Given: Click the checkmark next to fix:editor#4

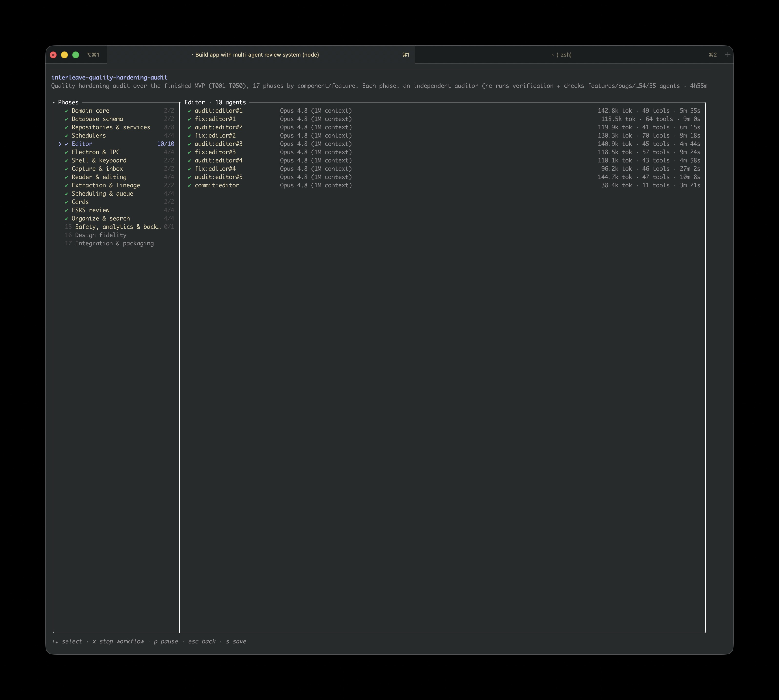Looking at the screenshot, I should click(189, 169).
